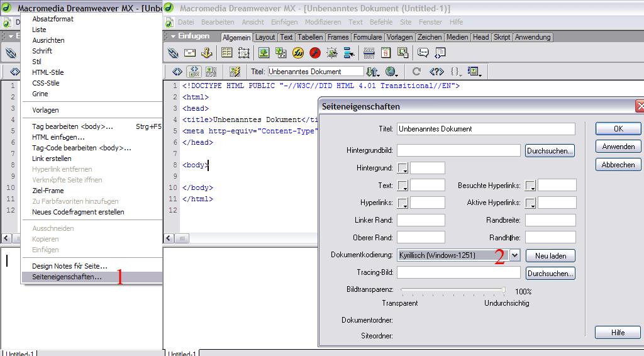The image size is (644, 356).
Task: Open Hyperlinks color swatch
Action: (402, 203)
